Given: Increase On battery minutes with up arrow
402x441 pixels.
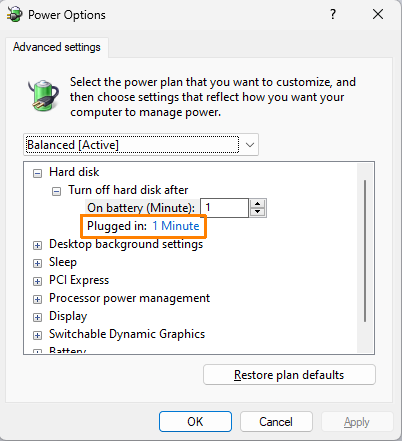Looking at the screenshot, I should [x=257, y=204].
